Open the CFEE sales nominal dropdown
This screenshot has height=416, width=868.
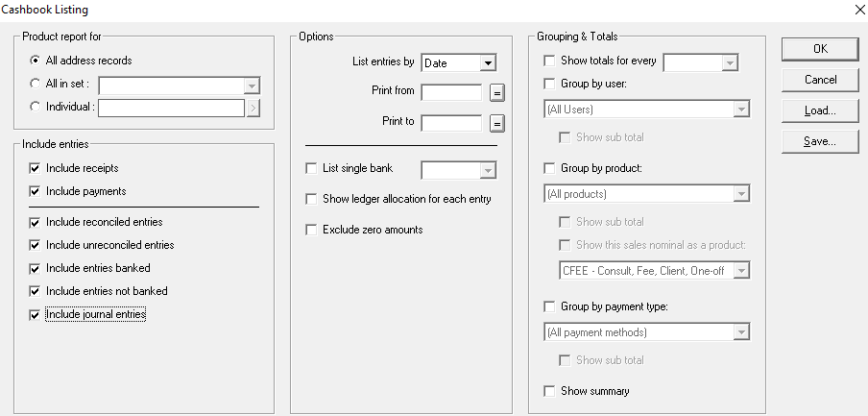pos(740,271)
